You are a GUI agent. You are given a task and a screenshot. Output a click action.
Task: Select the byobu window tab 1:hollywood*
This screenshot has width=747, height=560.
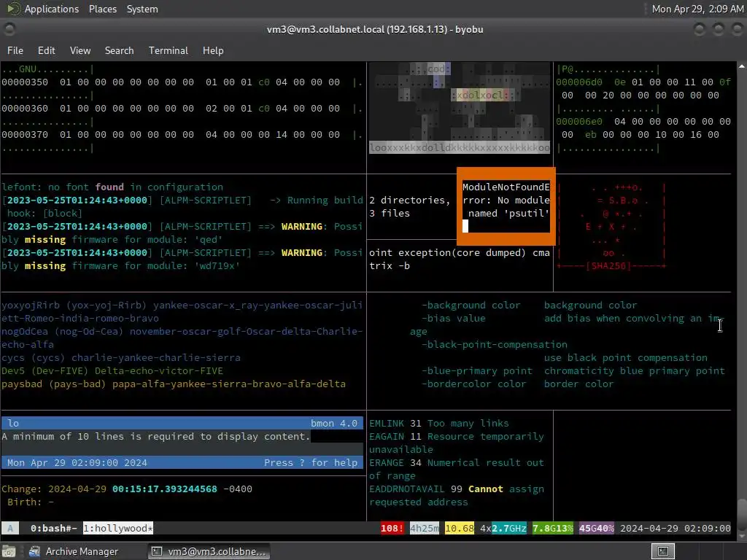click(118, 528)
